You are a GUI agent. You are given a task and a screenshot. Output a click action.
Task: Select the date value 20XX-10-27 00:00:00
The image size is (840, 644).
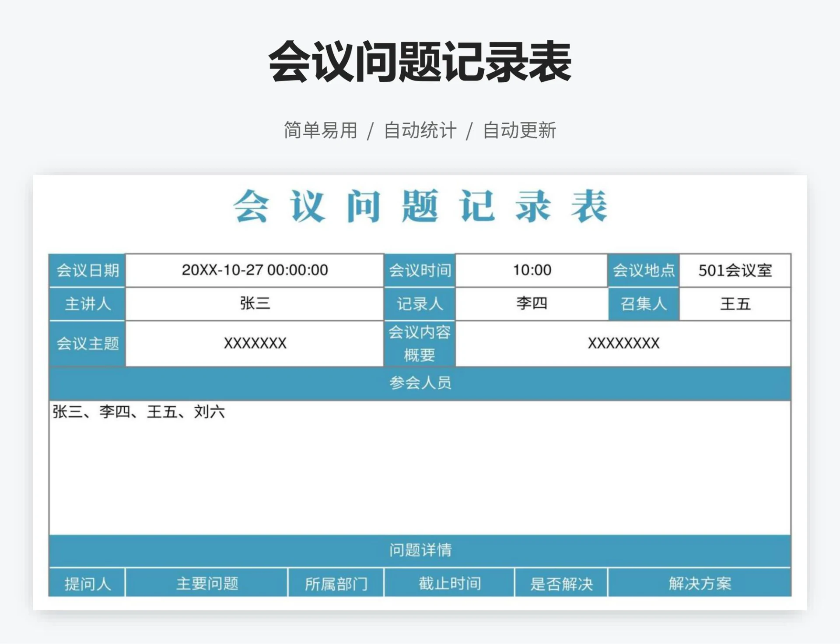tap(255, 271)
